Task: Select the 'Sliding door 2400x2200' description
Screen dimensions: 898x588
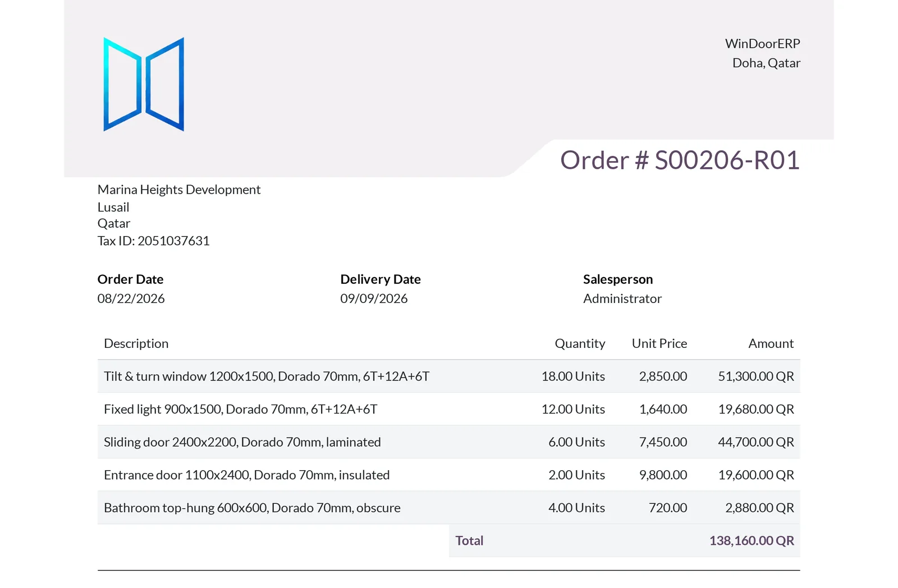Action: 242,442
